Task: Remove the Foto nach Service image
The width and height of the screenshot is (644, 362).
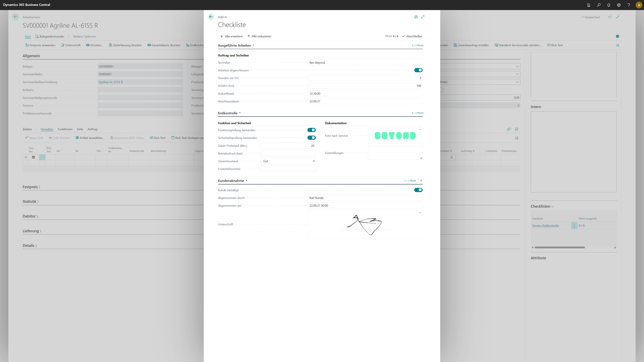Action: coord(420,129)
